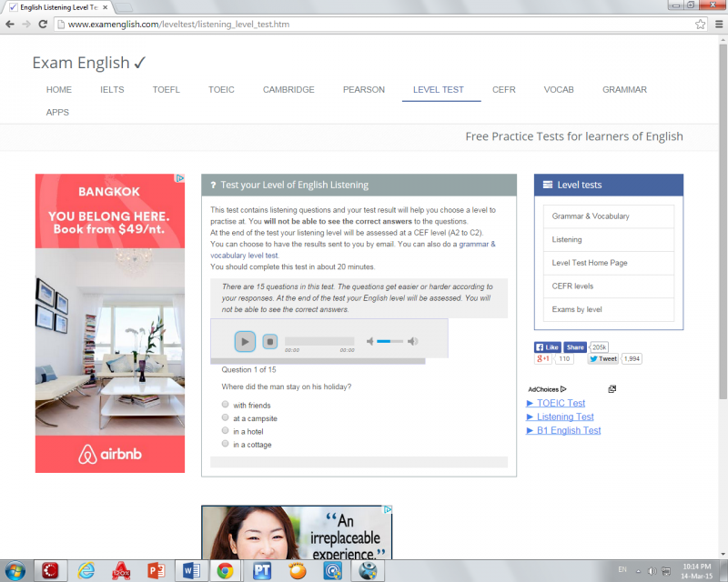728x582 pixels.
Task: Play the listening audio clip
Action: pyautogui.click(x=245, y=341)
